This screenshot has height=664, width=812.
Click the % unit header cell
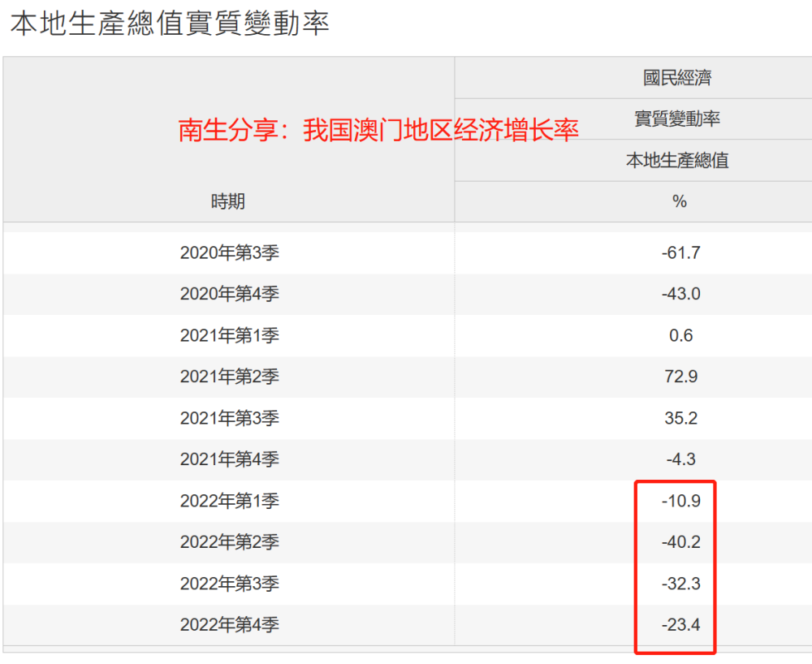click(x=680, y=201)
